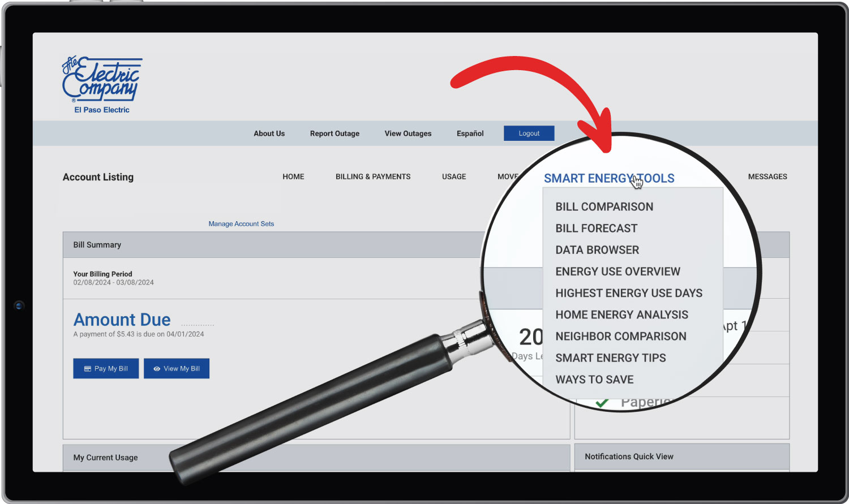Click the El Paso Electric company logo

(102, 85)
